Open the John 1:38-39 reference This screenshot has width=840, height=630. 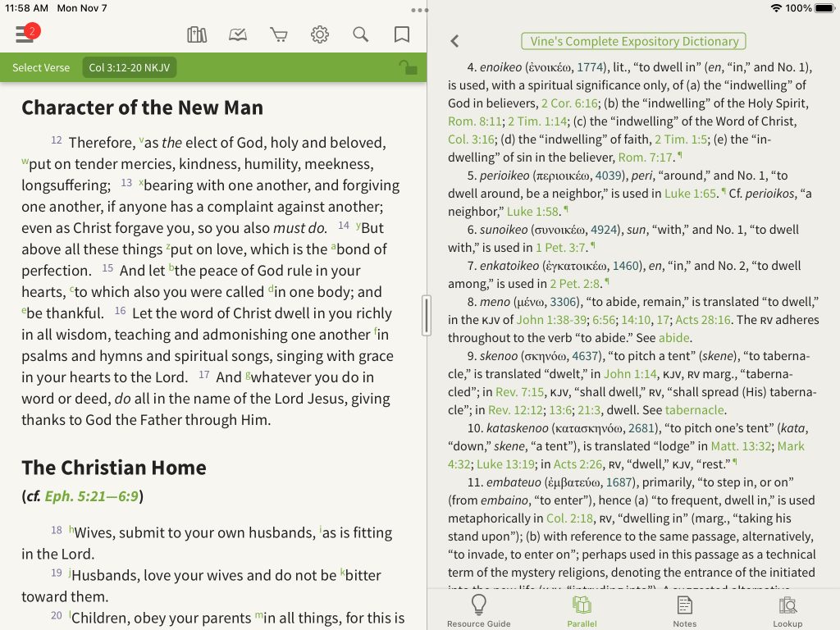(551, 320)
